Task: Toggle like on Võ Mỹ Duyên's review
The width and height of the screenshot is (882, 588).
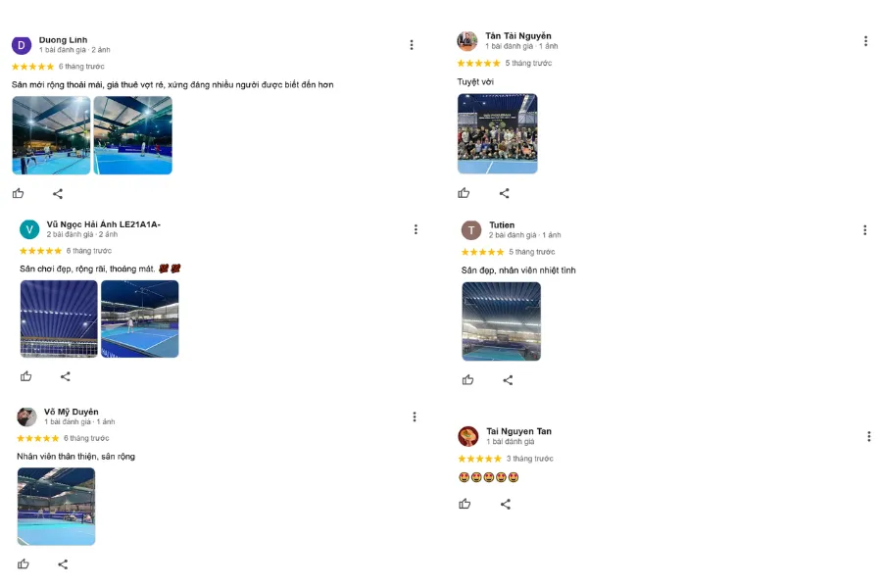Action: [x=24, y=563]
